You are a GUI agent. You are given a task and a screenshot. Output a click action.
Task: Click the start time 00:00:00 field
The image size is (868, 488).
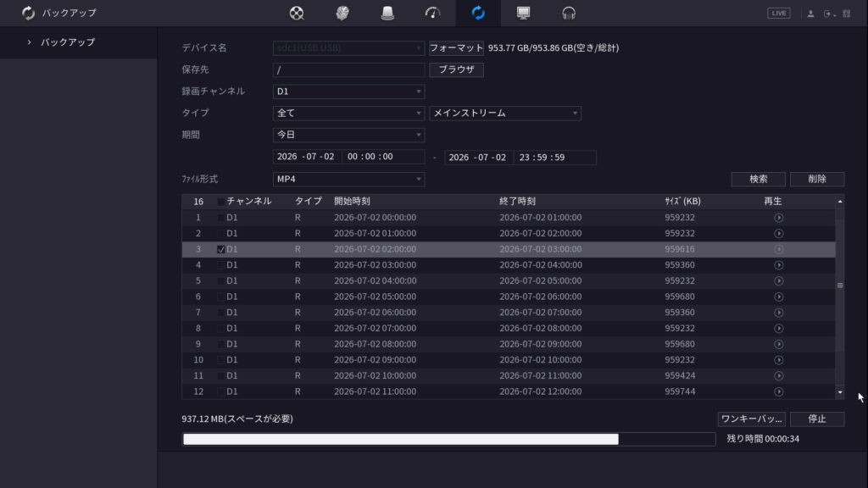383,157
